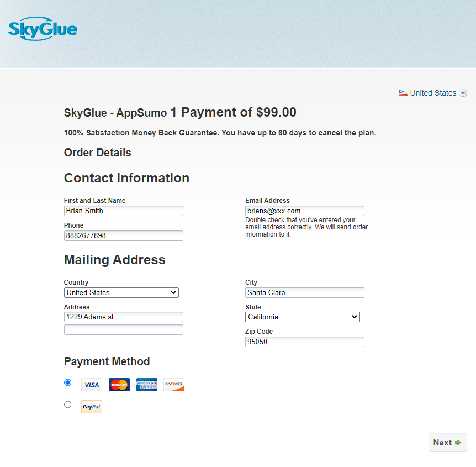Click the Zip Code field

[305, 342]
